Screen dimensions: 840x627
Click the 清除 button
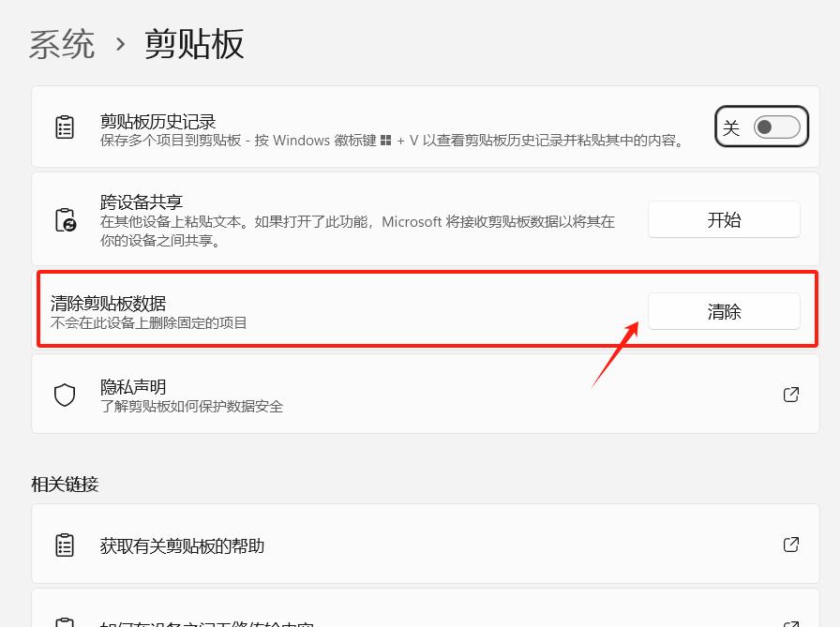(724, 311)
